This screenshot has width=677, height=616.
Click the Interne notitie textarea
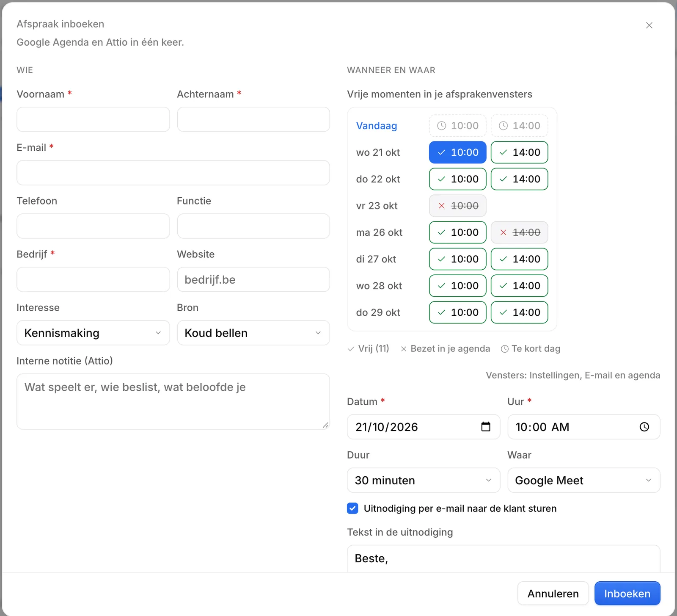click(x=173, y=401)
